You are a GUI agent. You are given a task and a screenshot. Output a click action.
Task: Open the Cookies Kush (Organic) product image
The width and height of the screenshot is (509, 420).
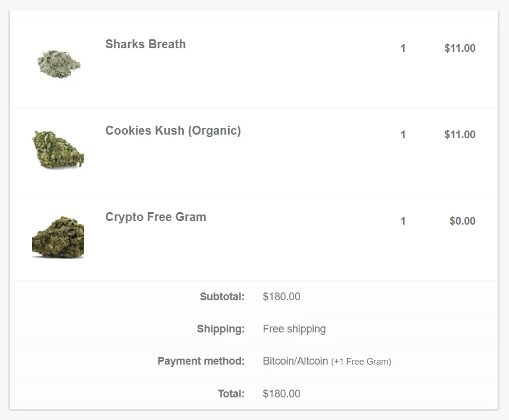(58, 150)
